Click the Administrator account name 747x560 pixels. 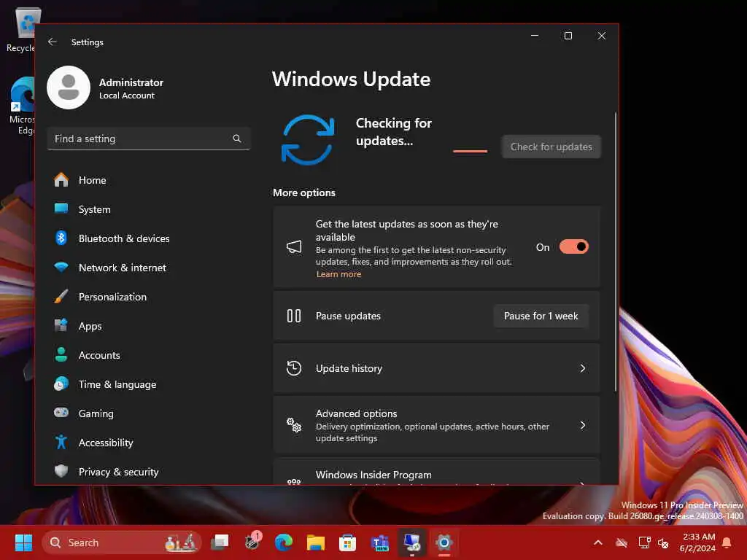131,82
